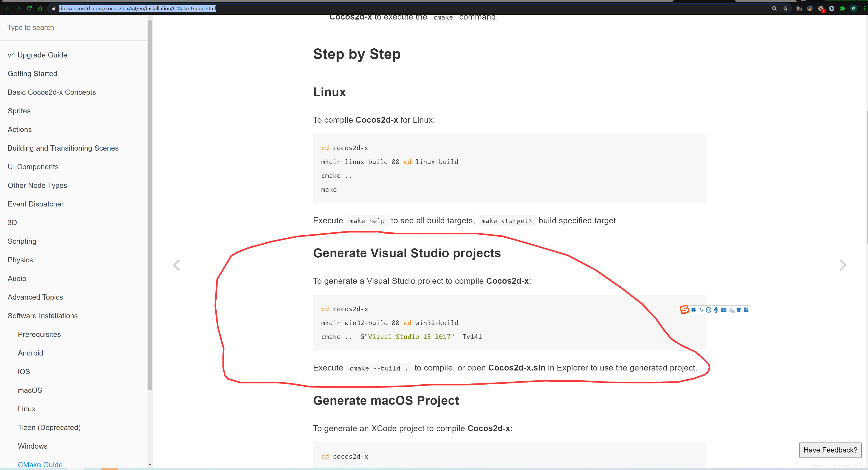Focus the Type to search field
This screenshot has height=470, width=868.
pos(74,28)
